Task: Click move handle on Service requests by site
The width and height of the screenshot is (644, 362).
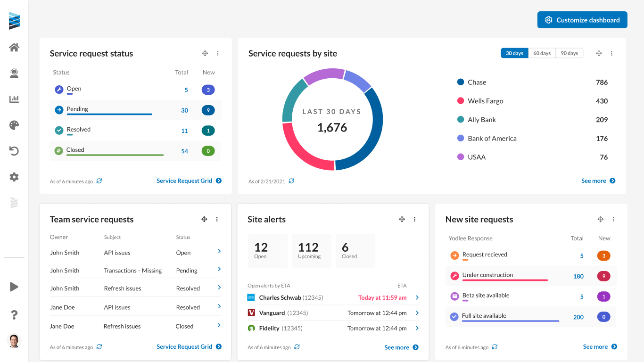Action: point(599,53)
